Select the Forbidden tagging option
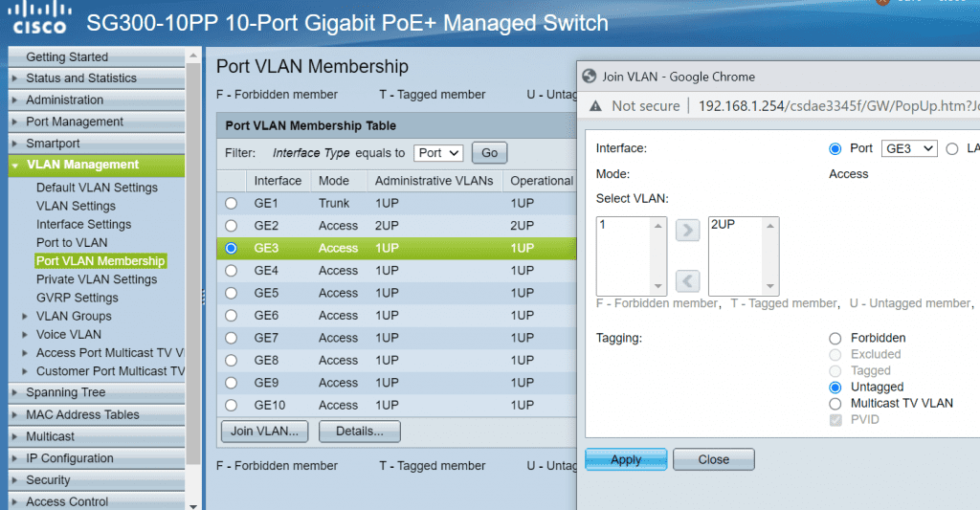The width and height of the screenshot is (980, 510). coord(835,338)
